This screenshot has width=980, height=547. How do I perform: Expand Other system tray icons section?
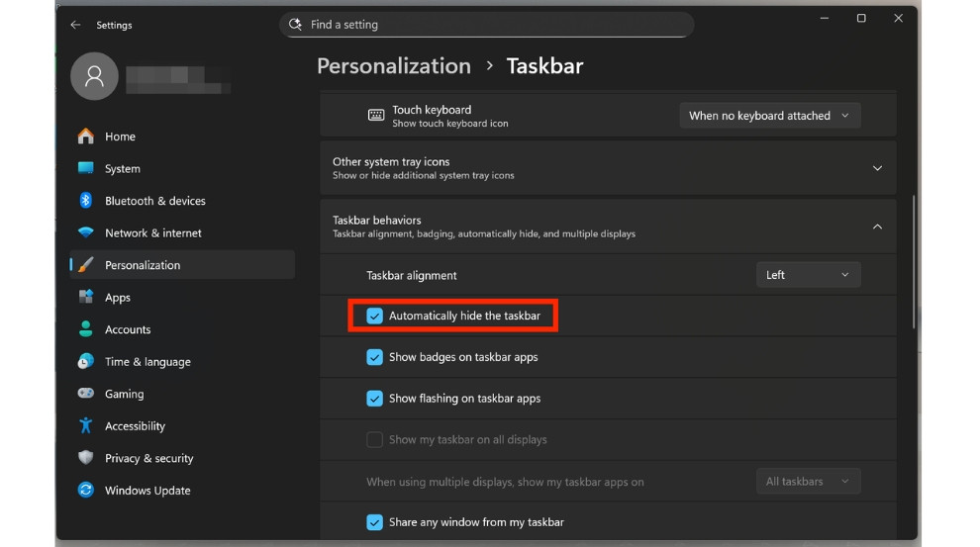pyautogui.click(x=877, y=168)
